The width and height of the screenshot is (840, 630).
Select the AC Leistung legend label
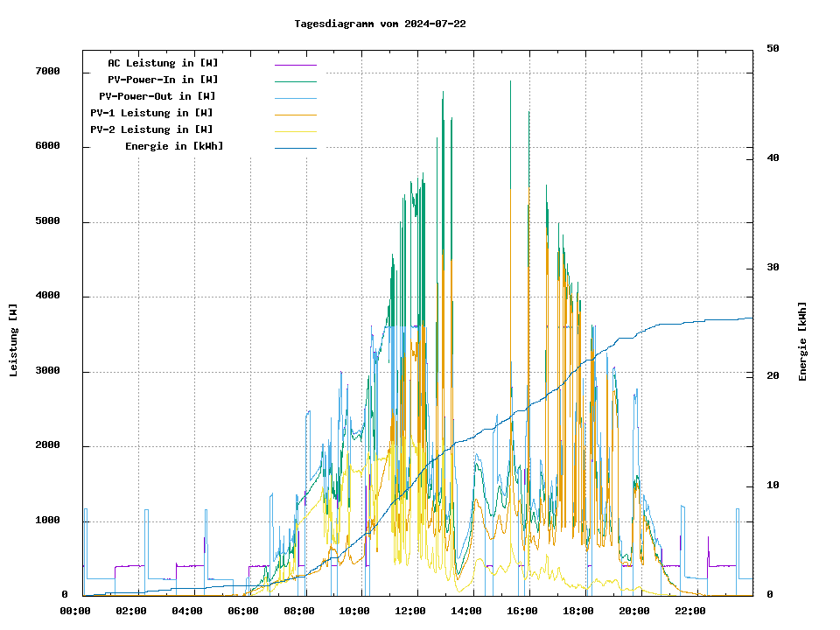click(163, 63)
